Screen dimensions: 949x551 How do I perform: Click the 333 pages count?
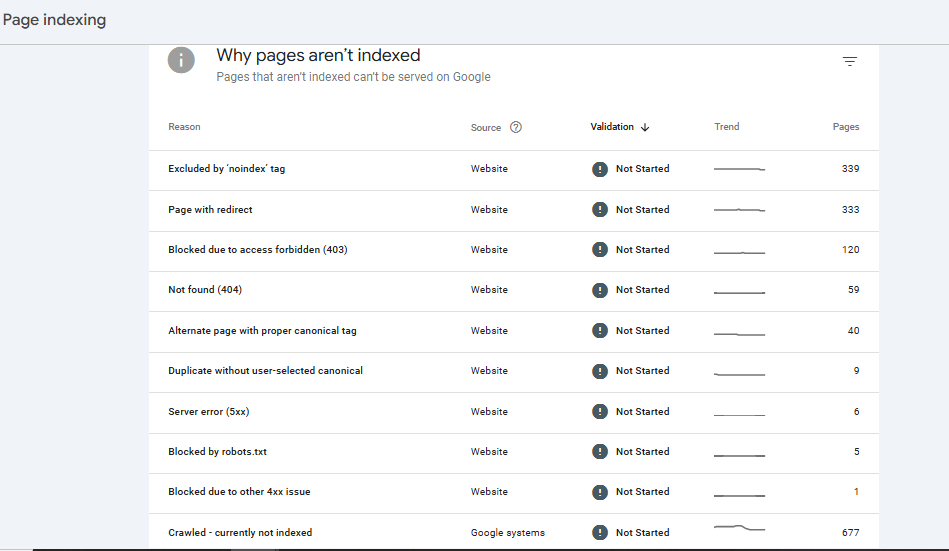pyautogui.click(x=850, y=210)
